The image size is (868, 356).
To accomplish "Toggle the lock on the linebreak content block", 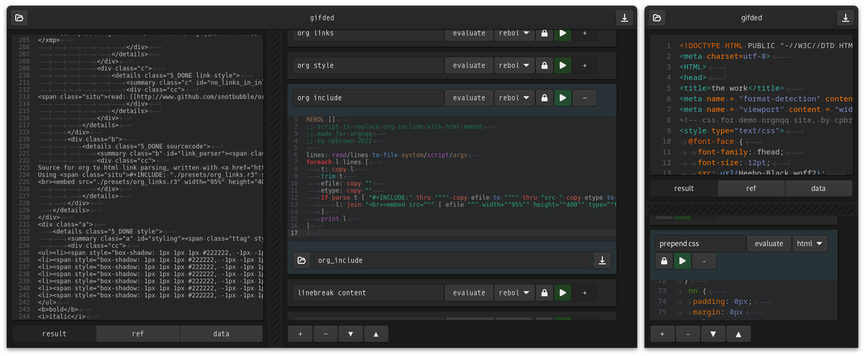I will [545, 293].
